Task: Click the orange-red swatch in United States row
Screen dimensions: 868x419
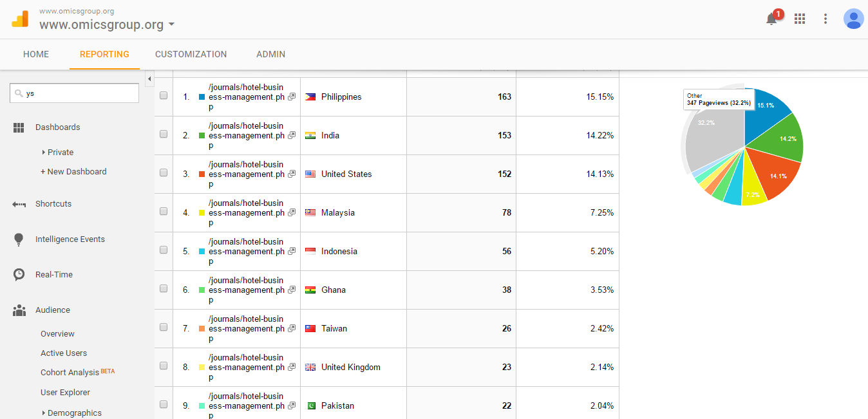Action: (x=202, y=174)
